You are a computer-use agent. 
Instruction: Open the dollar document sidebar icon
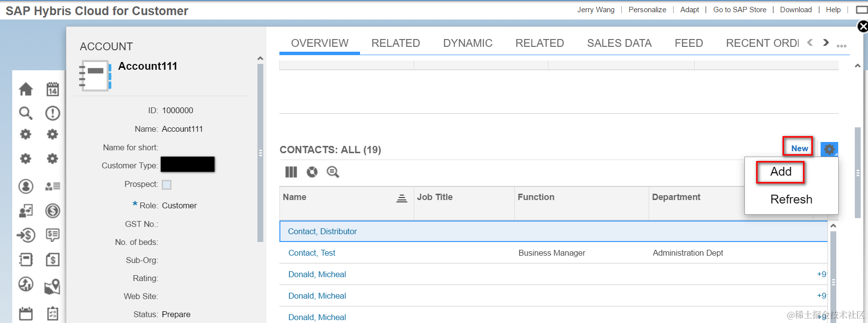click(53, 259)
